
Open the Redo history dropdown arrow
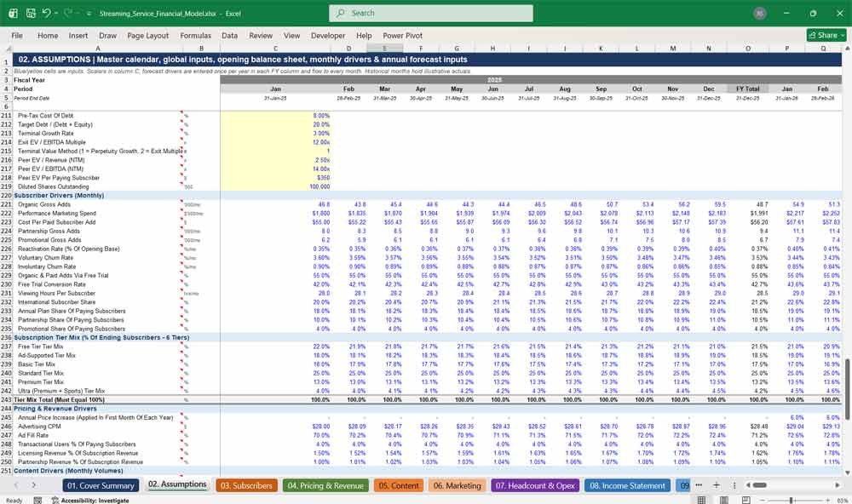(78, 13)
